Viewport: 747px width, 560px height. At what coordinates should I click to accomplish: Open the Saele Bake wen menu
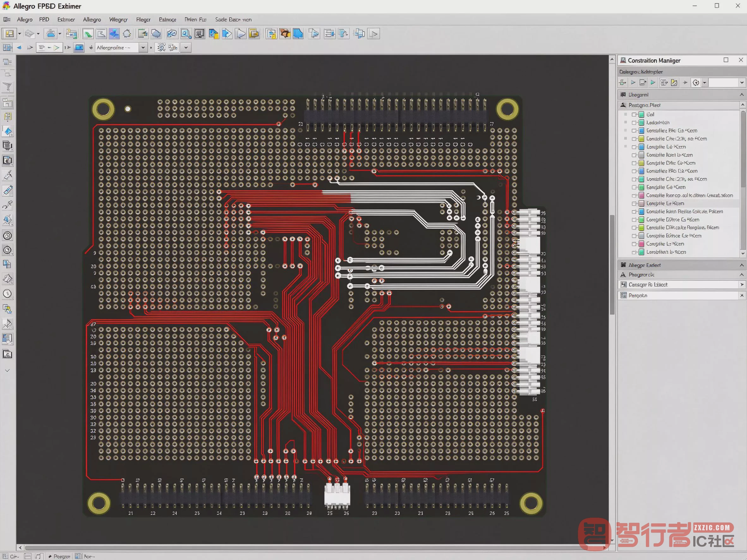click(233, 20)
